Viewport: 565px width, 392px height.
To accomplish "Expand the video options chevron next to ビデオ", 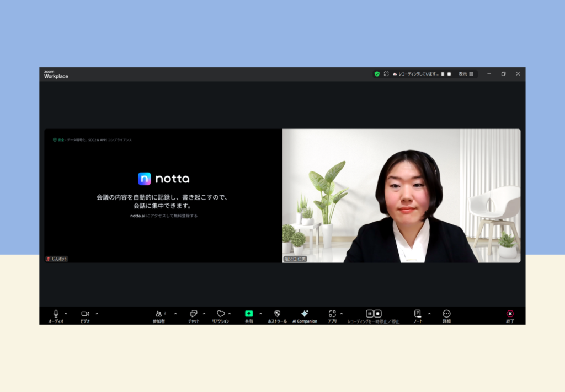I will (x=97, y=314).
